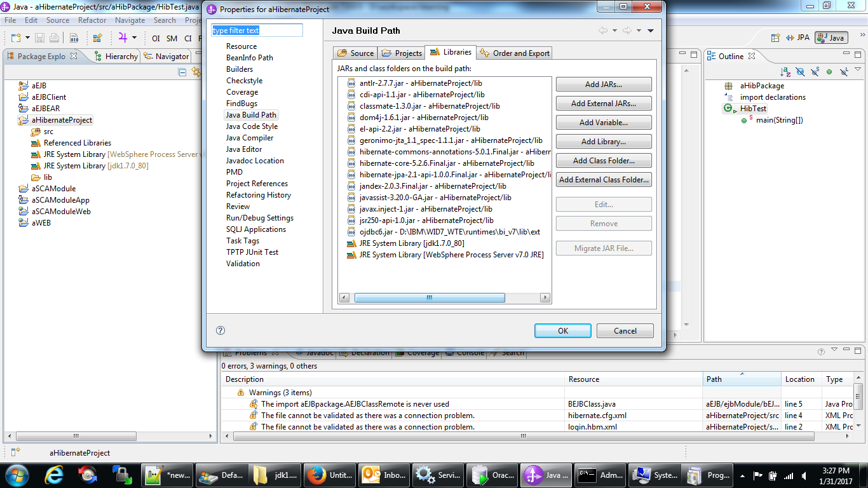Select the src folder in aHibernateProject
This screenshot has width=868, height=488.
click(48, 132)
